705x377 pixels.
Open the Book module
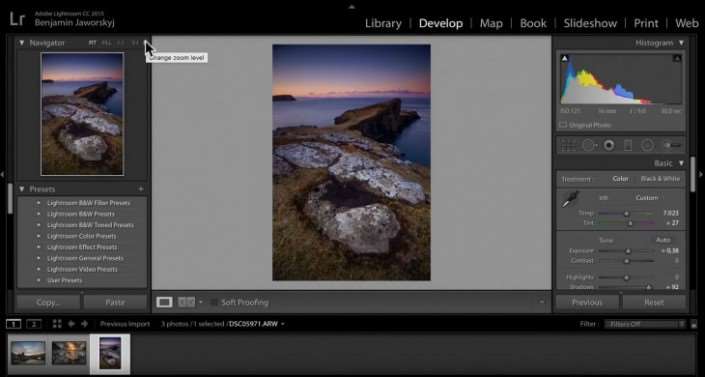point(533,23)
